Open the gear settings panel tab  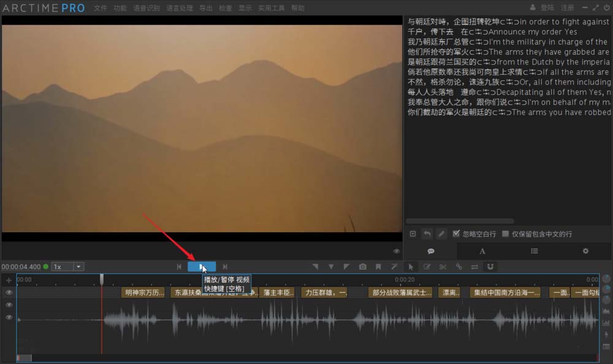(x=585, y=251)
